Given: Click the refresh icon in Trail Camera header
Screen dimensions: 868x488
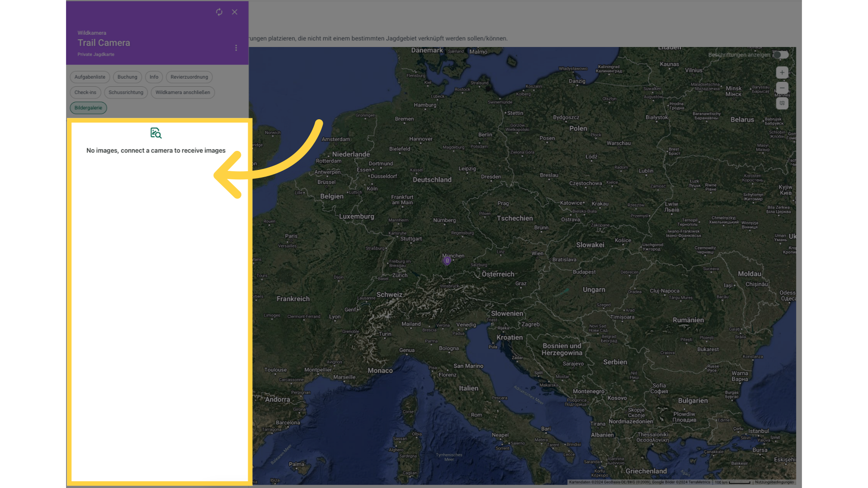Looking at the screenshot, I should click(219, 12).
